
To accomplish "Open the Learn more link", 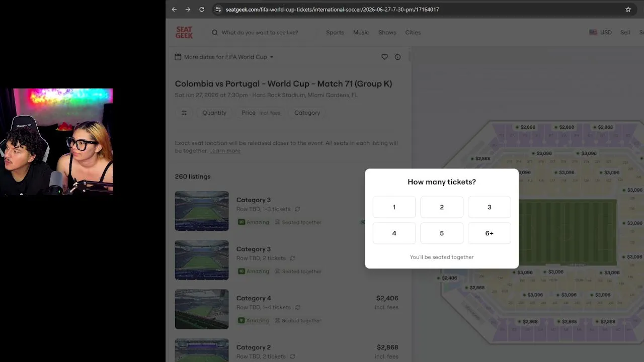I will (224, 151).
